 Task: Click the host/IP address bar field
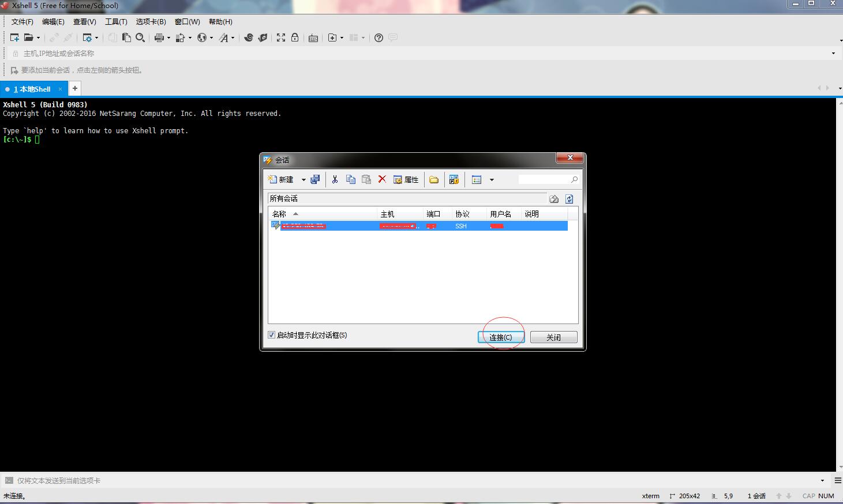pyautogui.click(x=424, y=53)
